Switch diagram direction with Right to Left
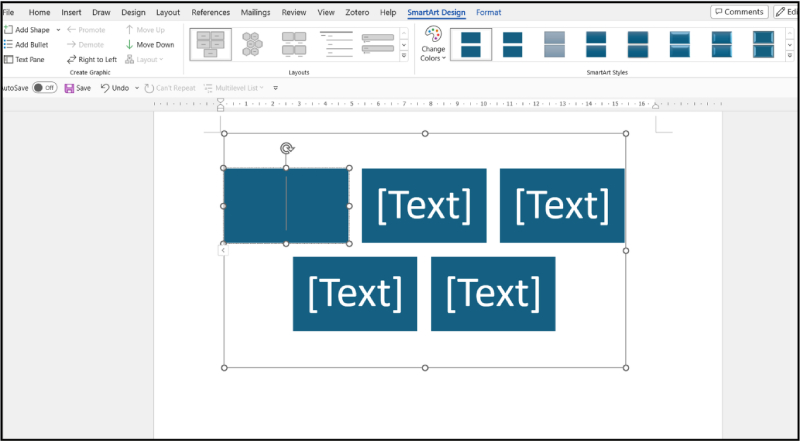Image resolution: width=800 pixels, height=441 pixels. pyautogui.click(x=91, y=60)
